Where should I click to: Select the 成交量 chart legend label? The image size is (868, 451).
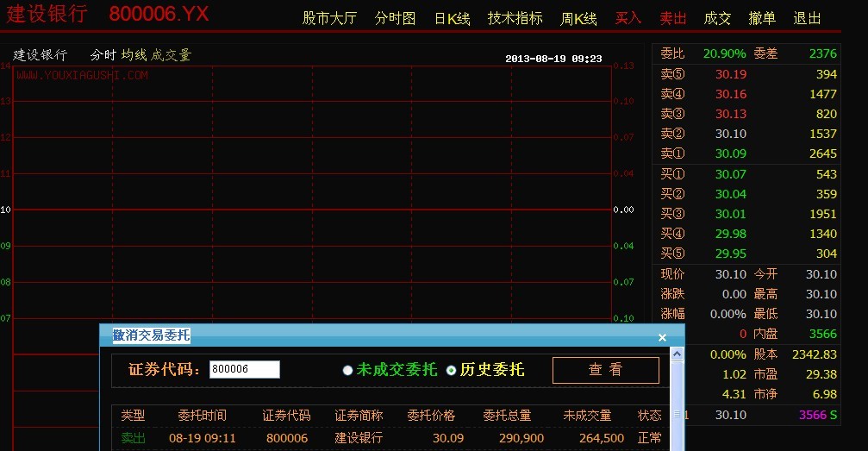[171, 55]
